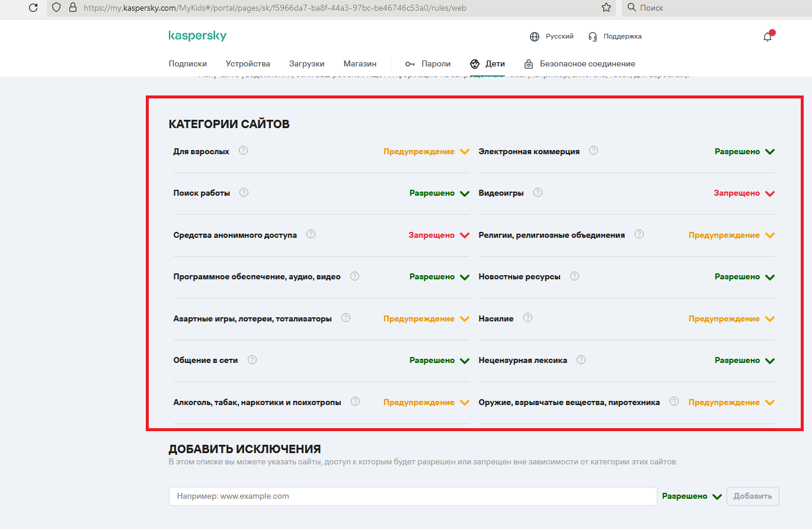Open the Устройства tab
This screenshot has height=529, width=812.
click(x=248, y=63)
